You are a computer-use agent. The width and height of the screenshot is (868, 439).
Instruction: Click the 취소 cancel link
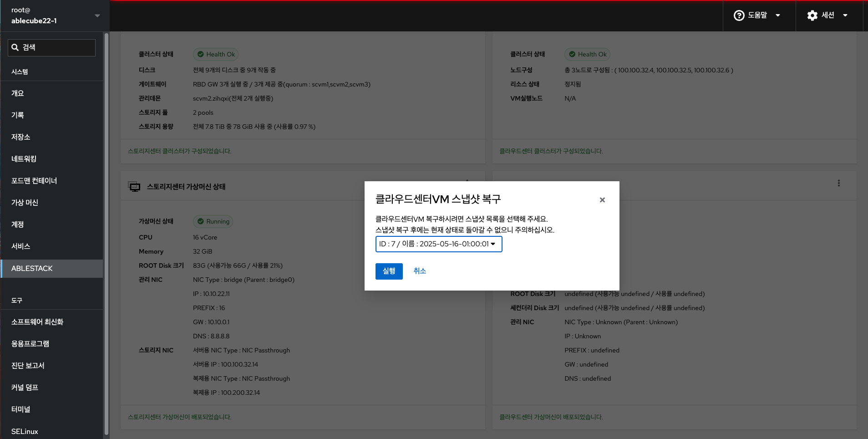(x=419, y=271)
